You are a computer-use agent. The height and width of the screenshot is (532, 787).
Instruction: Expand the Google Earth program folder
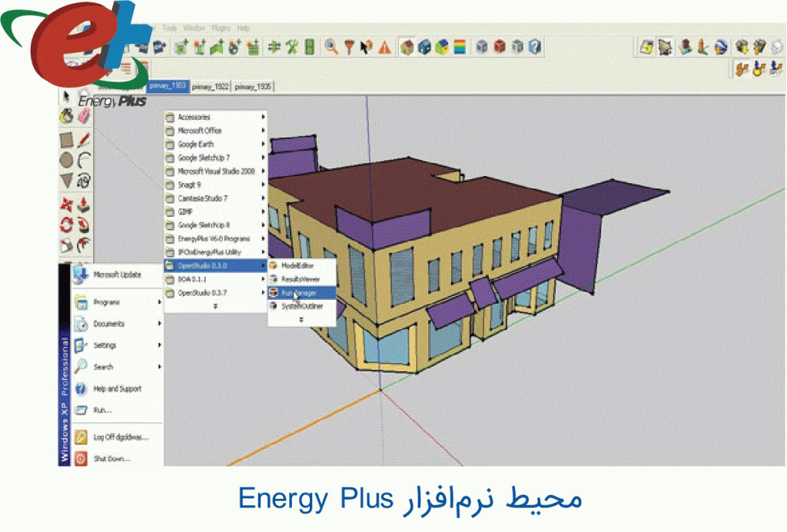[215, 144]
